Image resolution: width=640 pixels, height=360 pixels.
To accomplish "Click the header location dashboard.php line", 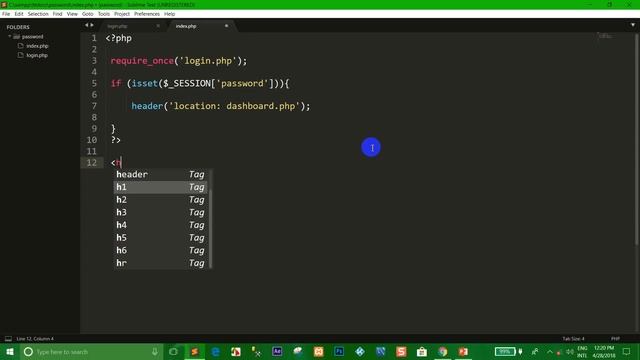I will tap(221, 107).
